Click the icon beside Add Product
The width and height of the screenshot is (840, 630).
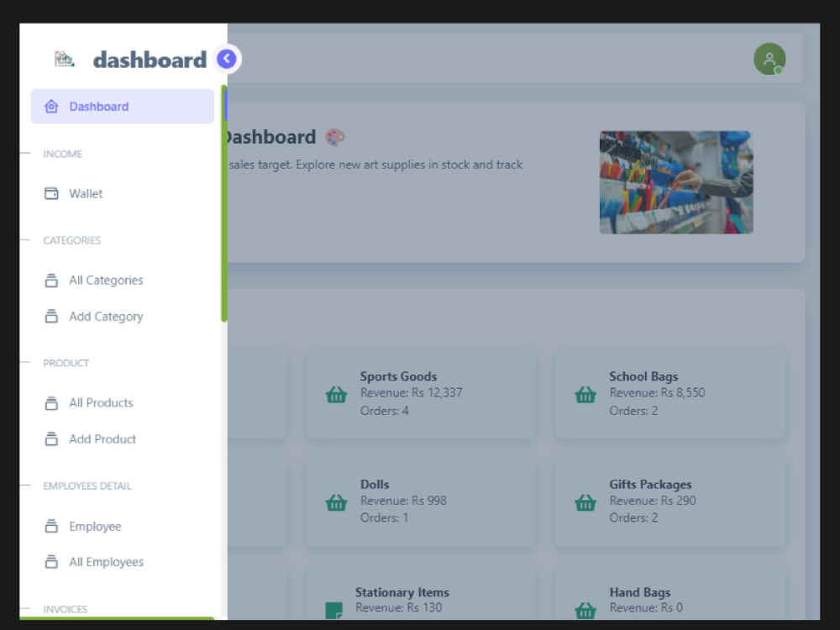51,439
